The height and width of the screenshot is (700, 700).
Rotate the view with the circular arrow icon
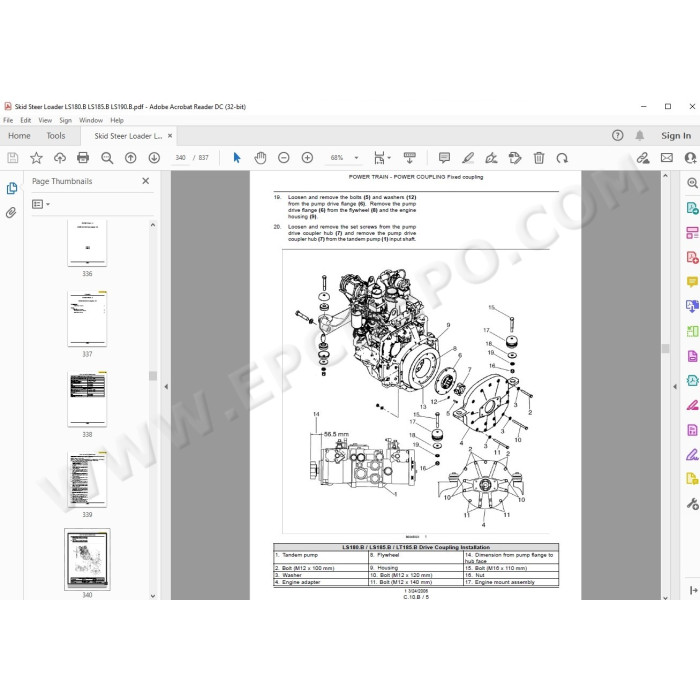tap(562, 158)
